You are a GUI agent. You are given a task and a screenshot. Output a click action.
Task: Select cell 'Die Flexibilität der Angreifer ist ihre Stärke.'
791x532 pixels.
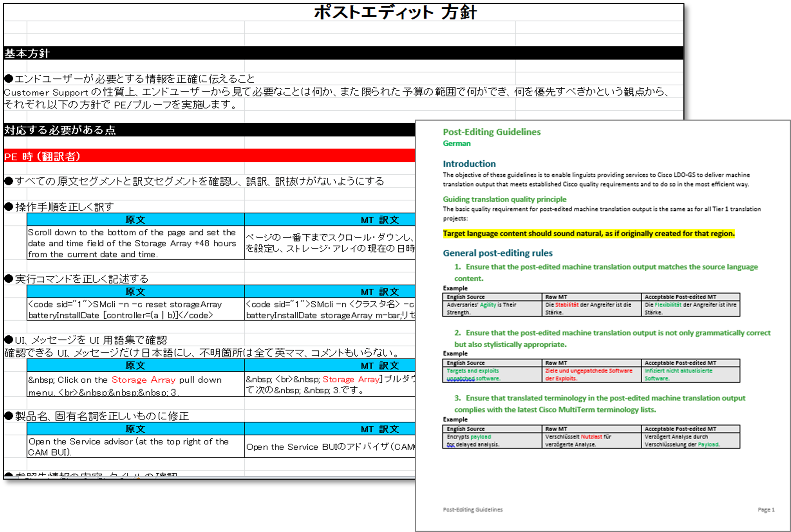(690, 308)
